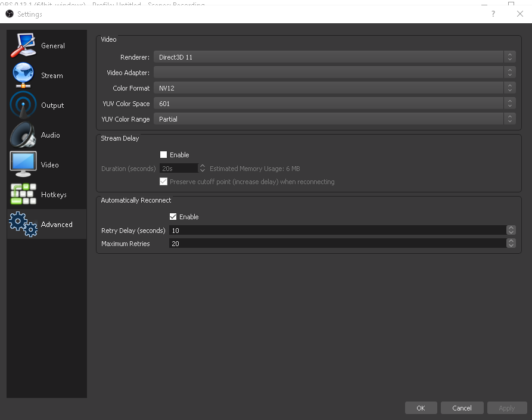Image resolution: width=532 pixels, height=420 pixels.
Task: Click the Color Format dropdown arrow
Action: coord(509,88)
